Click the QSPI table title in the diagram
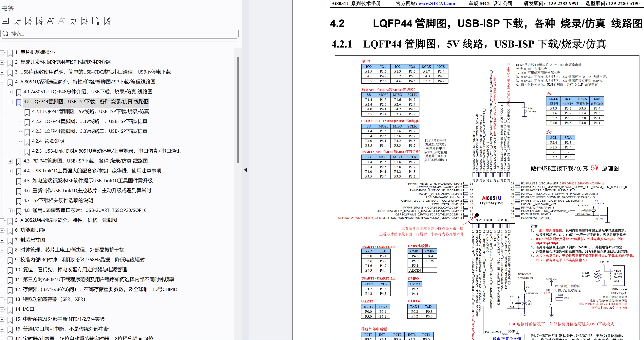644x340 pixels. click(365, 61)
